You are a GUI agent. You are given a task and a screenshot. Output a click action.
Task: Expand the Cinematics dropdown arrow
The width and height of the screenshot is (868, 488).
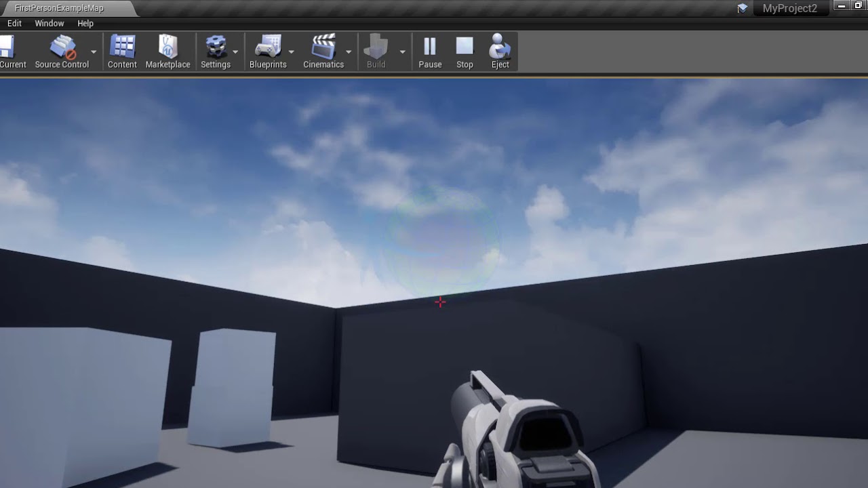pyautogui.click(x=349, y=51)
